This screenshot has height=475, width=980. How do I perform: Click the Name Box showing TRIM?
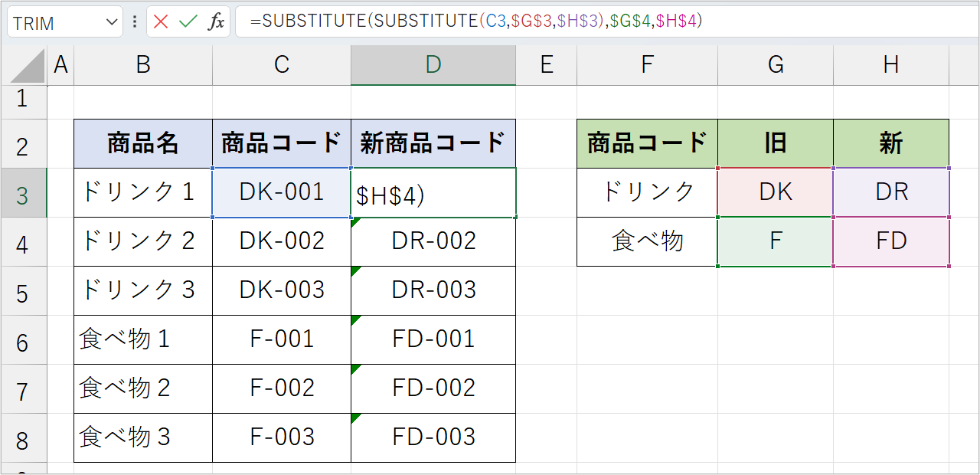click(54, 22)
